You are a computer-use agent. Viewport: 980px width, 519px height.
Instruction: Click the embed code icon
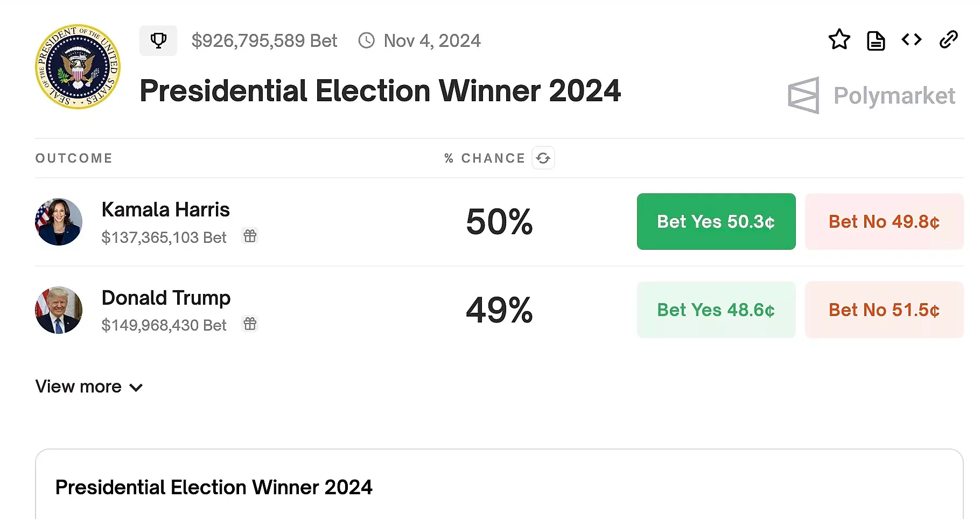pyautogui.click(x=912, y=39)
